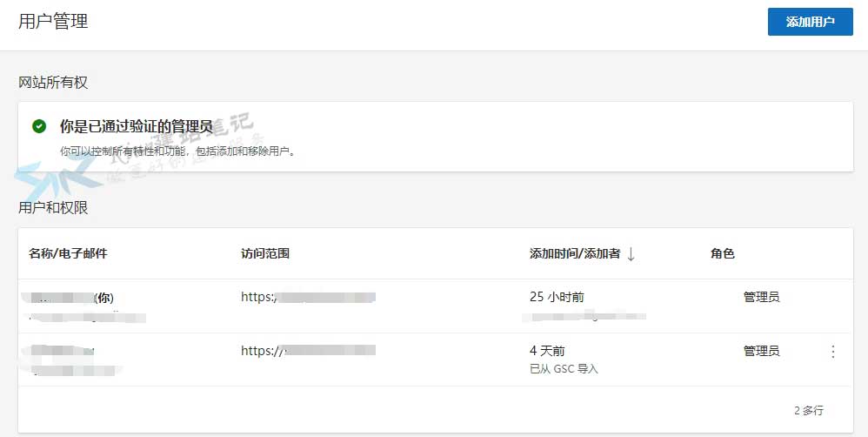
Task: Toggle the sort arrow beside 添加时间/添加者
Action: coord(631,253)
